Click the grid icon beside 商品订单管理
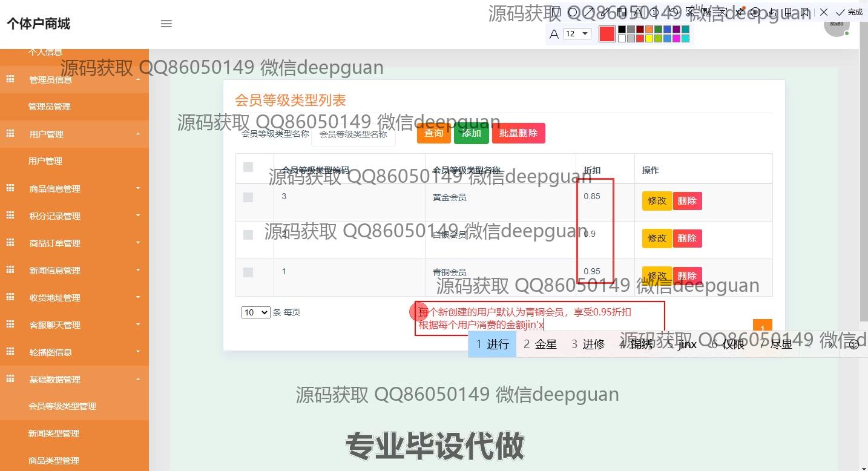This screenshot has width=868, height=471. tap(10, 243)
